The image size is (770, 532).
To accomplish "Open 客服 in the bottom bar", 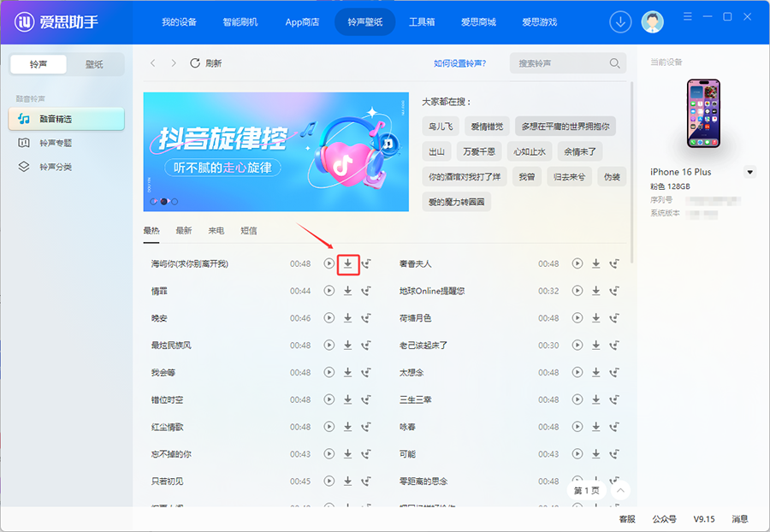I will point(626,519).
